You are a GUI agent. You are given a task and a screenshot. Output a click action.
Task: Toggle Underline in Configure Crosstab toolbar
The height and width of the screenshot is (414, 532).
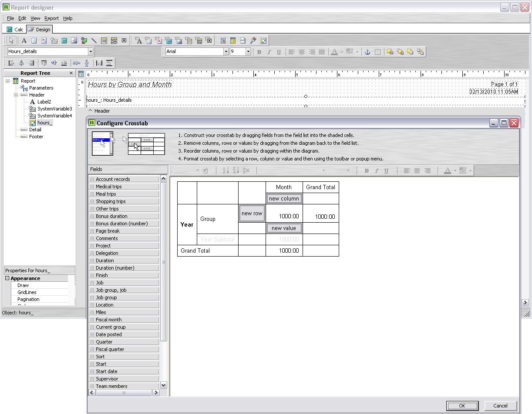[x=387, y=171]
